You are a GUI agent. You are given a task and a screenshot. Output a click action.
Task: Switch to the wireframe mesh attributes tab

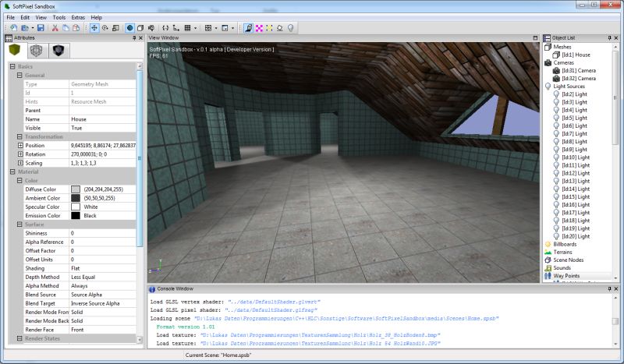pos(37,51)
